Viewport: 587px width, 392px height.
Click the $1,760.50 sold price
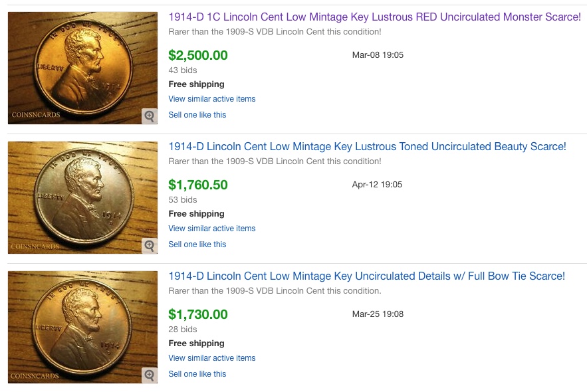pyautogui.click(x=198, y=185)
